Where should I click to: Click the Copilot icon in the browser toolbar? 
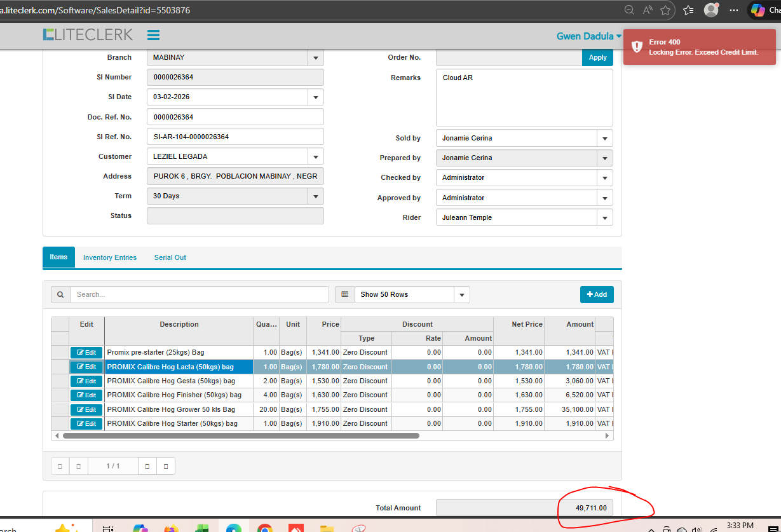click(x=757, y=10)
